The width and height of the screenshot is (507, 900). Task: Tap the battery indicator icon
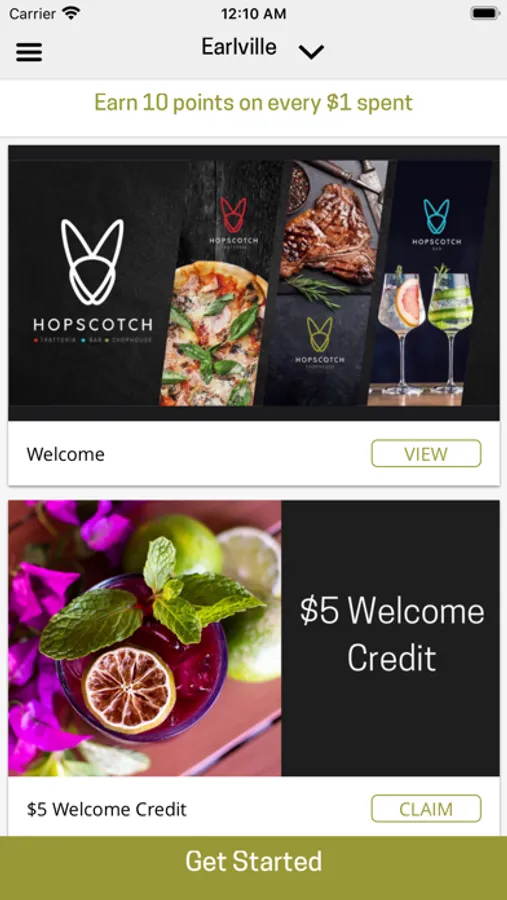[485, 13]
